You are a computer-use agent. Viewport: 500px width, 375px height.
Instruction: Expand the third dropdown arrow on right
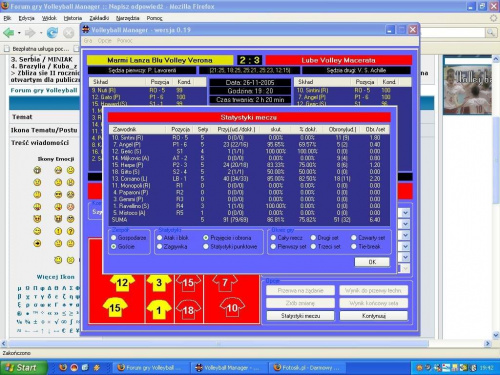[x=405, y=235]
